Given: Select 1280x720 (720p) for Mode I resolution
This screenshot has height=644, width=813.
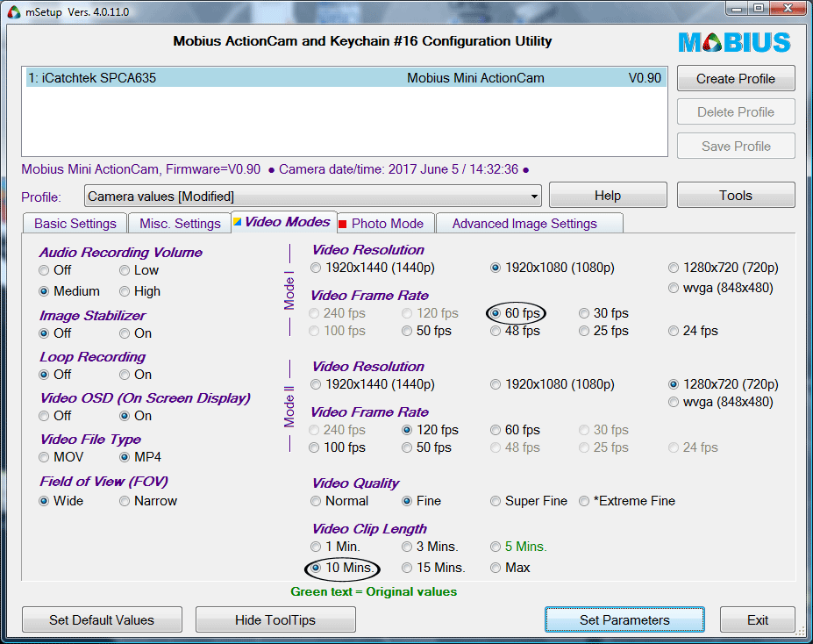Looking at the screenshot, I should point(724,268).
